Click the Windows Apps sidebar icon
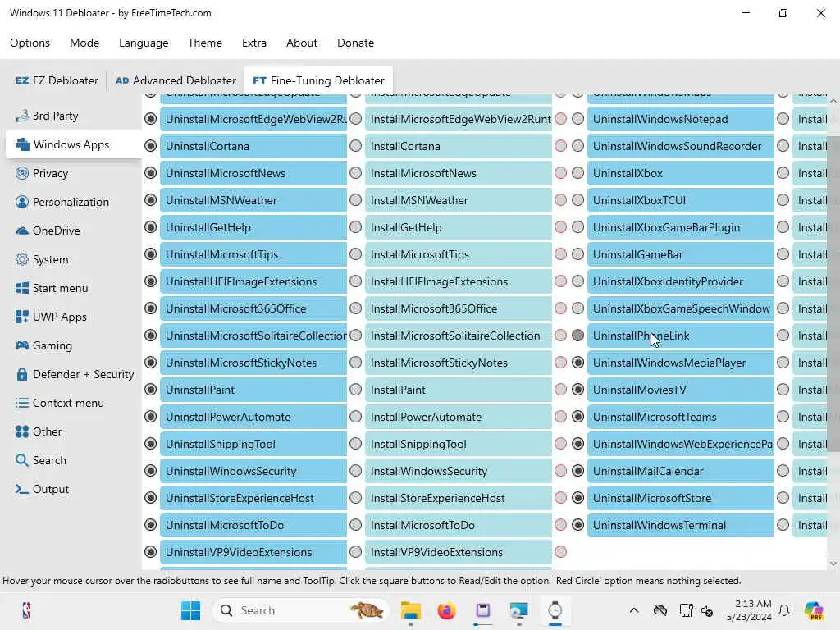Image resolution: width=840 pixels, height=630 pixels. pyautogui.click(x=22, y=144)
